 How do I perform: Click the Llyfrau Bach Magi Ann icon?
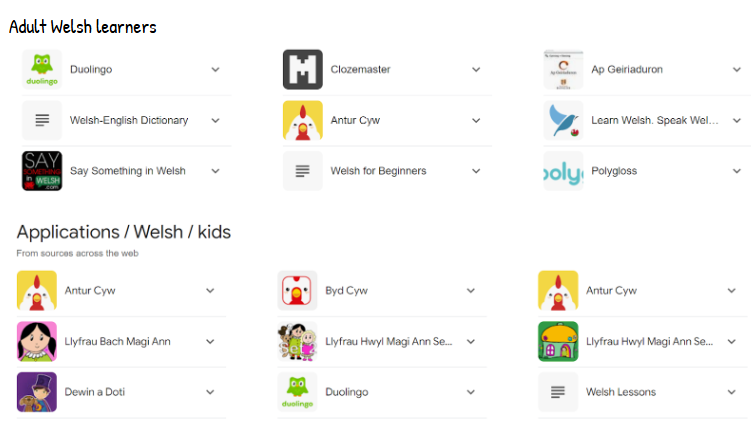click(37, 341)
